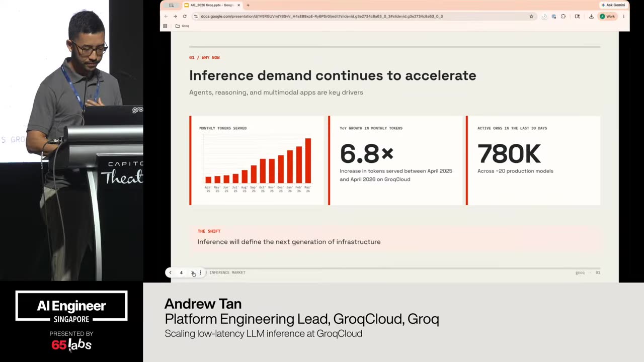Open the Groq bookmarks folder
Screen dimensions: 644x362
[x=182, y=26]
